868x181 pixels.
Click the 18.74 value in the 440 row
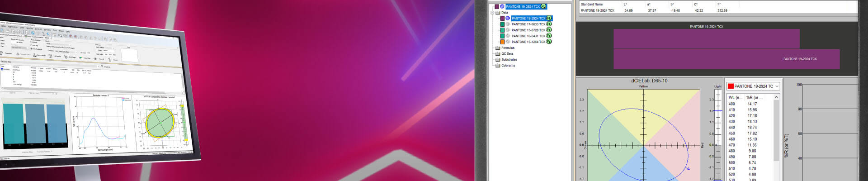[x=752, y=128]
